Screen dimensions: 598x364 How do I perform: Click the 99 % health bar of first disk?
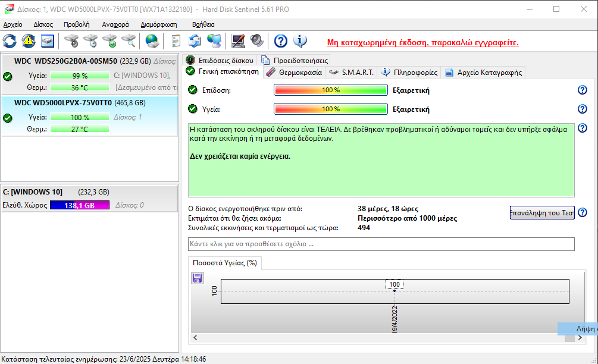80,76
